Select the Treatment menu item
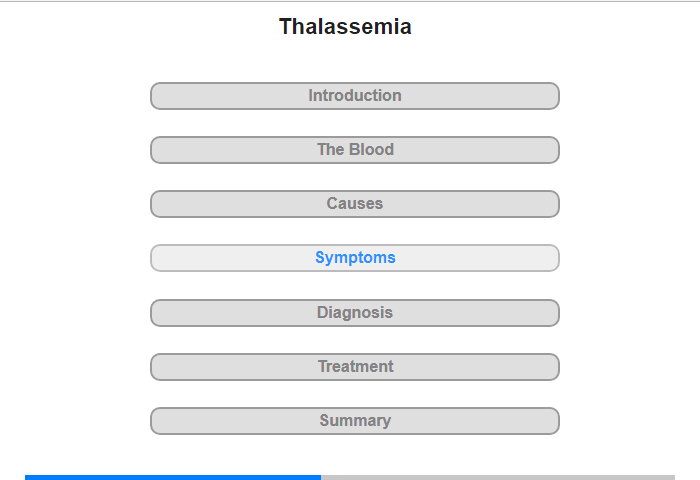This screenshot has height=480, width=700. [355, 367]
